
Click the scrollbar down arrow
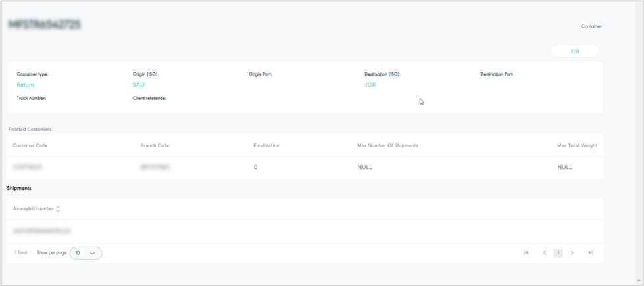coord(639,281)
